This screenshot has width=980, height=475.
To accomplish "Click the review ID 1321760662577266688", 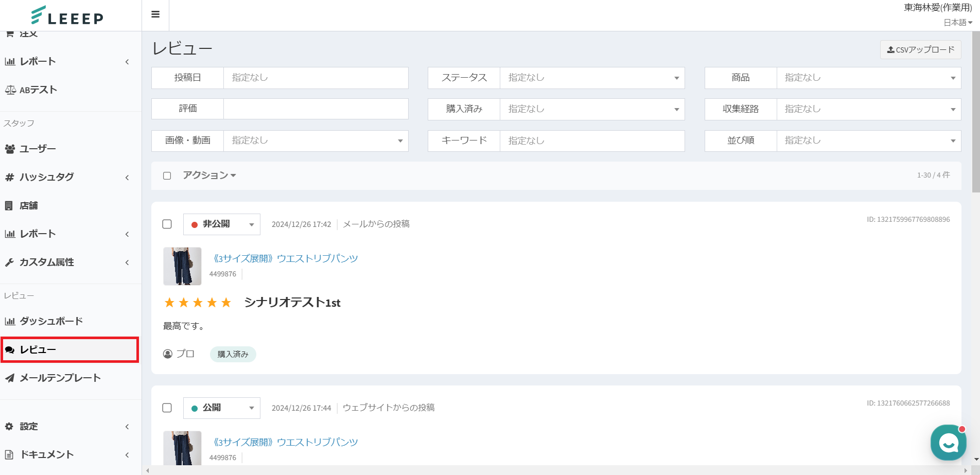I will 908,403.
